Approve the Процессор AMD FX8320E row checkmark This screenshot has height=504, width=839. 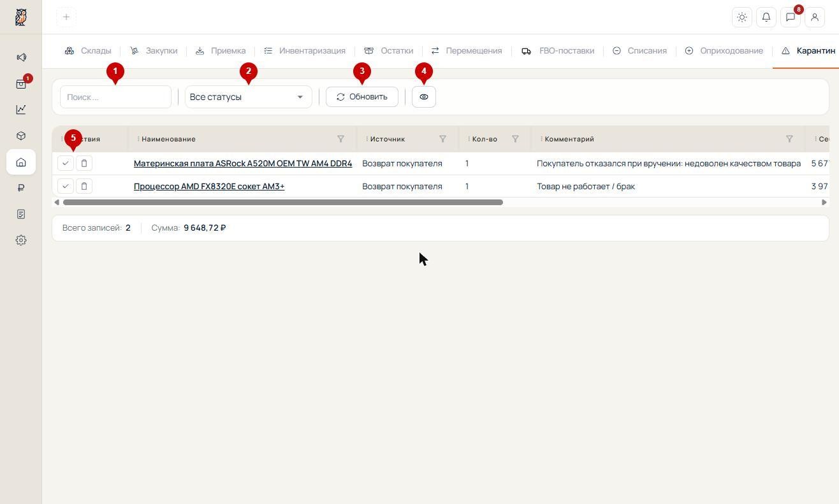(66, 186)
